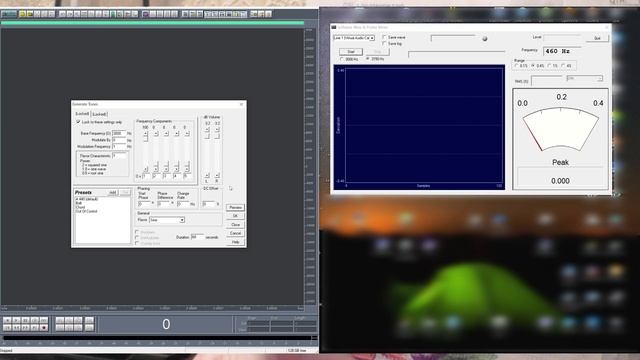640x360 pixels.
Task: Select the 'Chord' preset in the list
Action: (x=80, y=207)
